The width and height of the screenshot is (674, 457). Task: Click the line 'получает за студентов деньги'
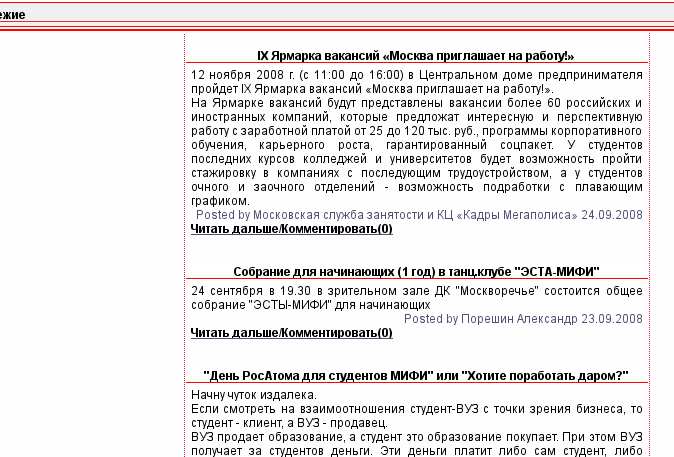[417, 451]
